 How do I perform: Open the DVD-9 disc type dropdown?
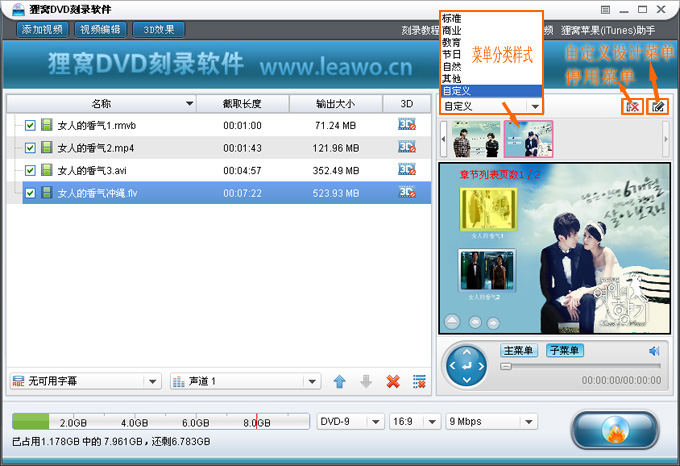350,421
